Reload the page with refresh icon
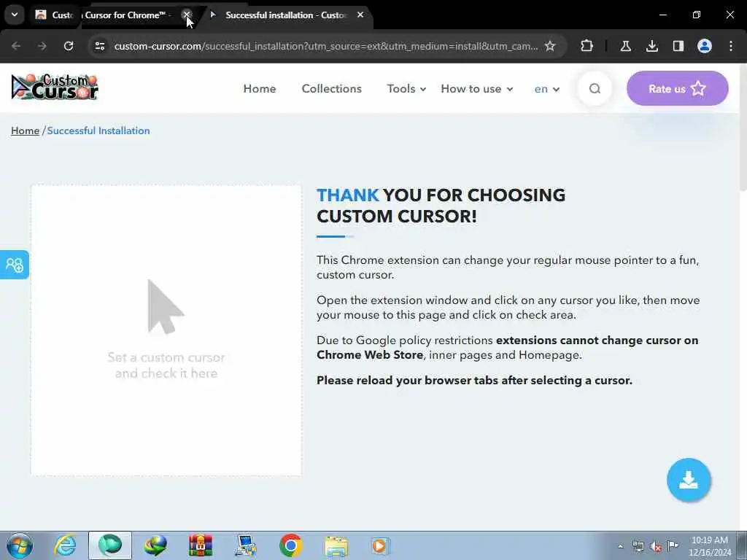 pos(69,46)
